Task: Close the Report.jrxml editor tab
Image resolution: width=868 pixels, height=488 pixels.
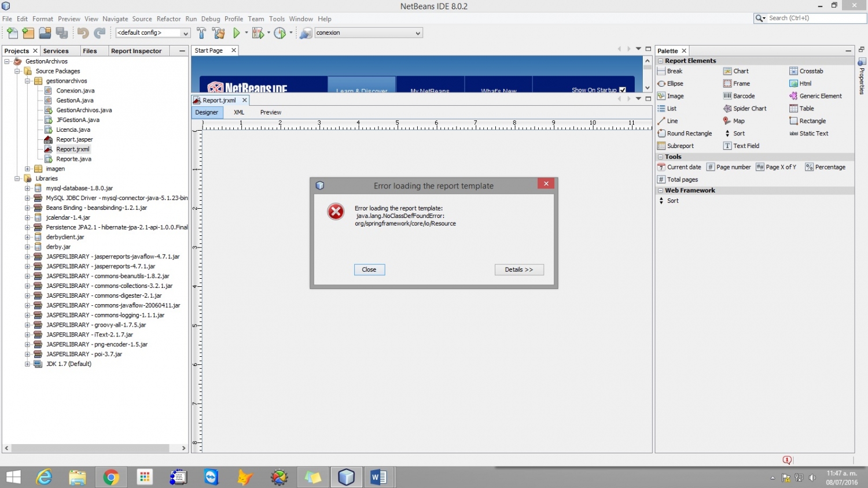Action: click(244, 100)
